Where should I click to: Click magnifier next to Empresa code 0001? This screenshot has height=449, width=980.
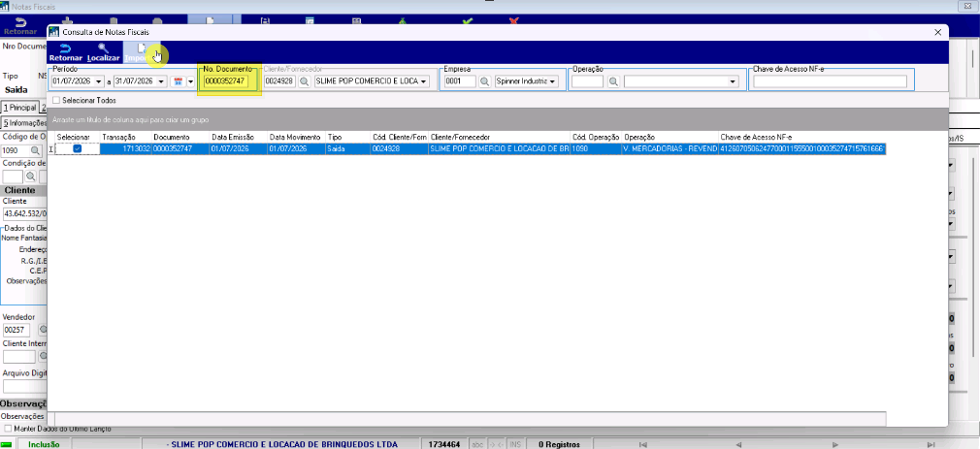(x=485, y=81)
